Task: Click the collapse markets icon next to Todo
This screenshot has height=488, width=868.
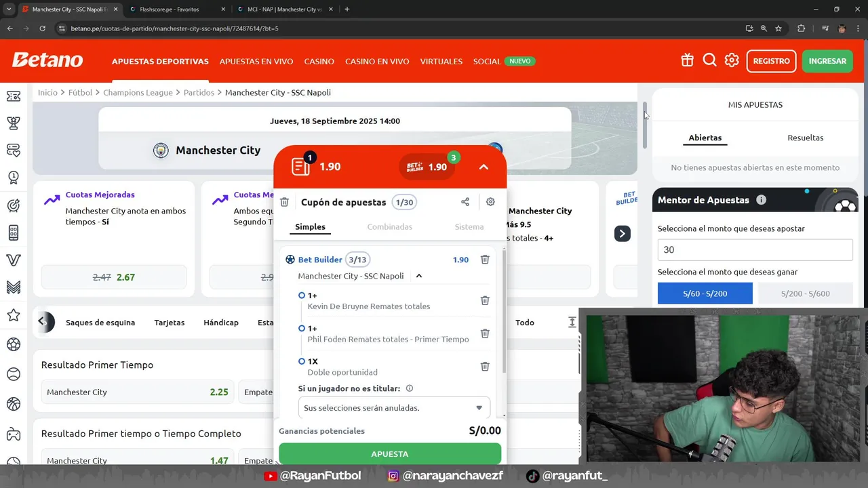Action: pyautogui.click(x=572, y=323)
